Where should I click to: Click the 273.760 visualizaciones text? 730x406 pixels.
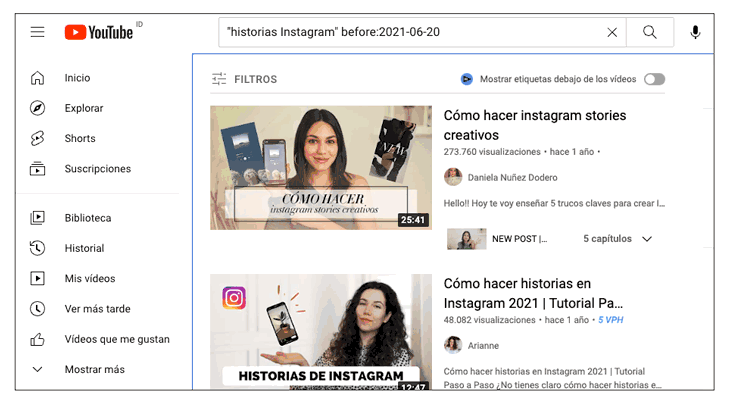492,152
